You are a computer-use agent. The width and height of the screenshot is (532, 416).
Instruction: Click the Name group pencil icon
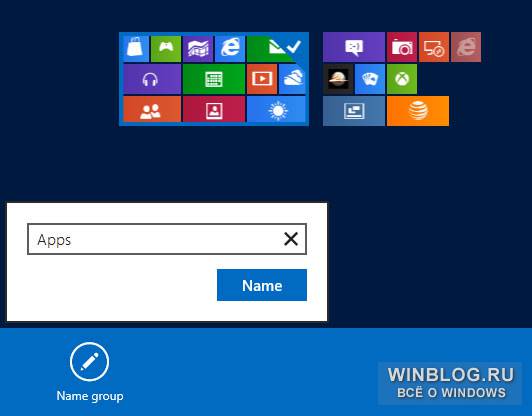click(90, 362)
